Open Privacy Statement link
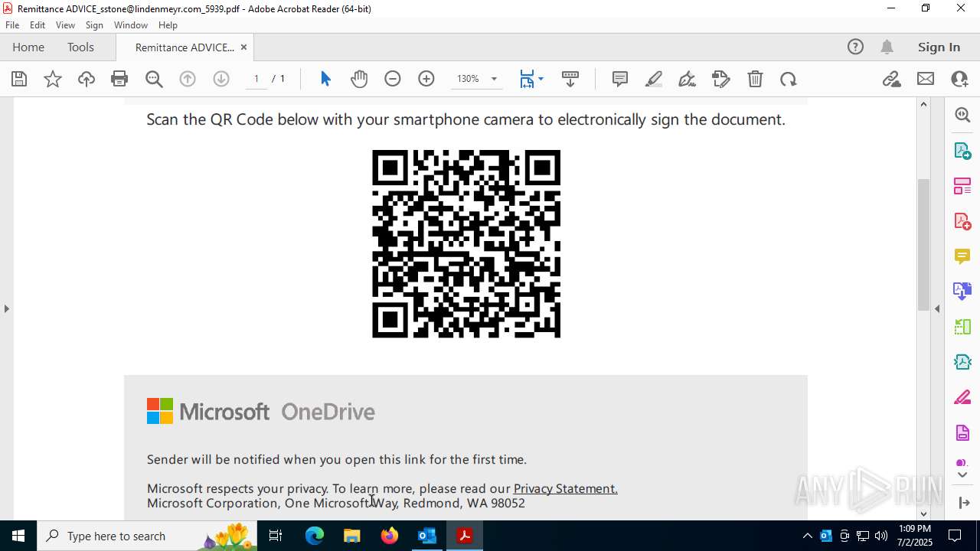 (565, 488)
